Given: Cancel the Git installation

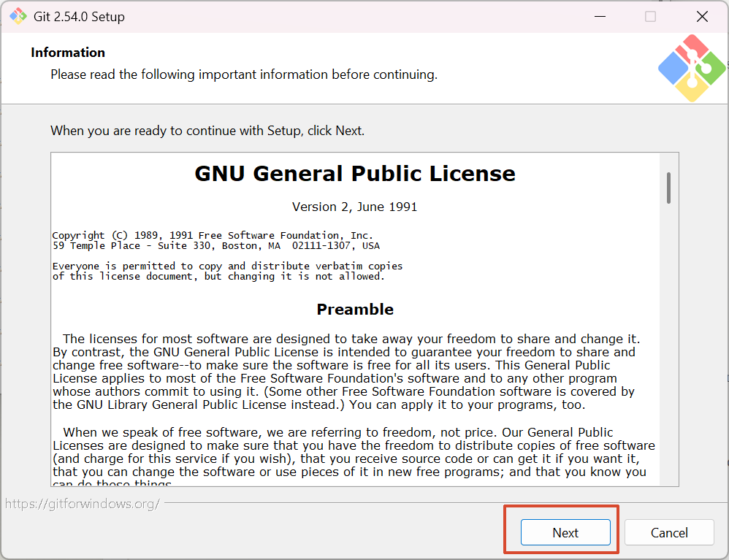Looking at the screenshot, I should 669,532.
